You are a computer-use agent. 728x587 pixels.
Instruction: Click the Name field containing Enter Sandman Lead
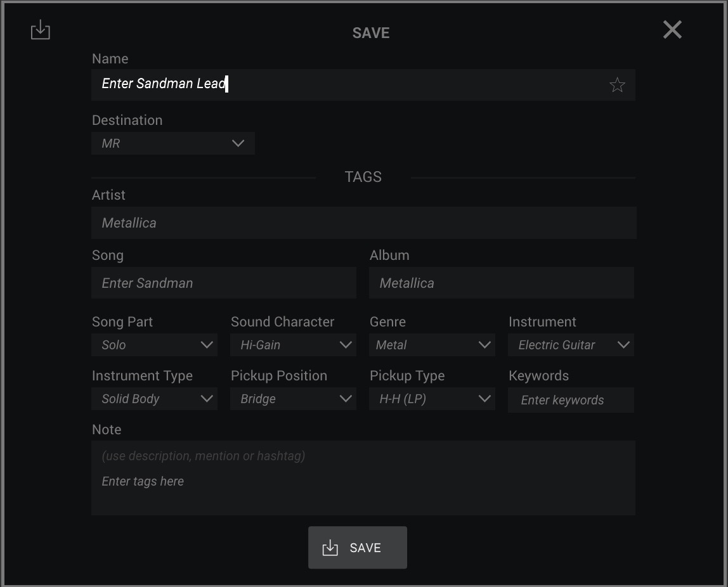[x=363, y=85]
